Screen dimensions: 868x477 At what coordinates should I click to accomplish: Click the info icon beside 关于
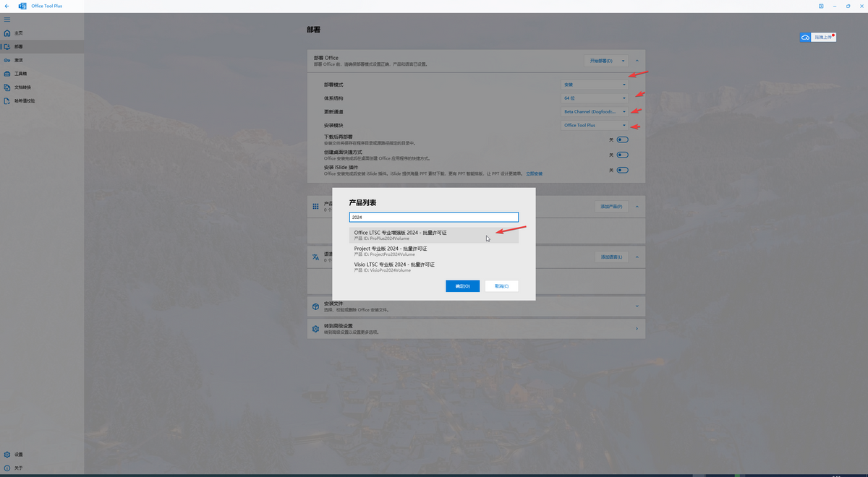point(7,468)
